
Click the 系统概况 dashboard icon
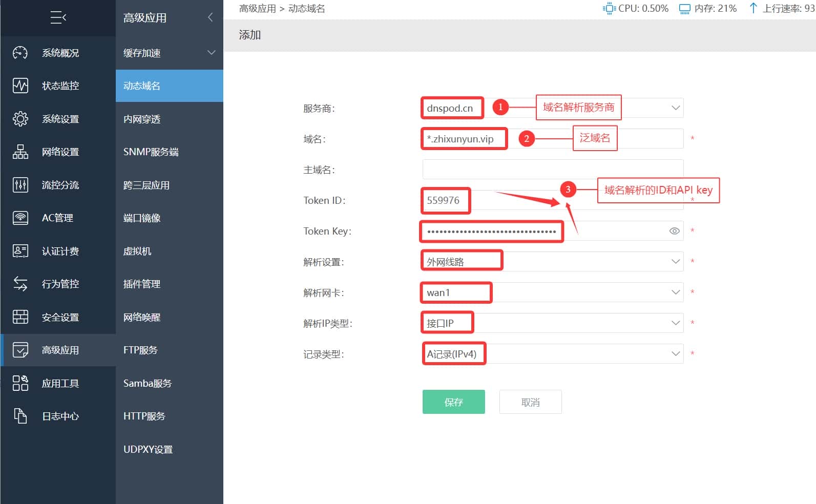point(20,53)
